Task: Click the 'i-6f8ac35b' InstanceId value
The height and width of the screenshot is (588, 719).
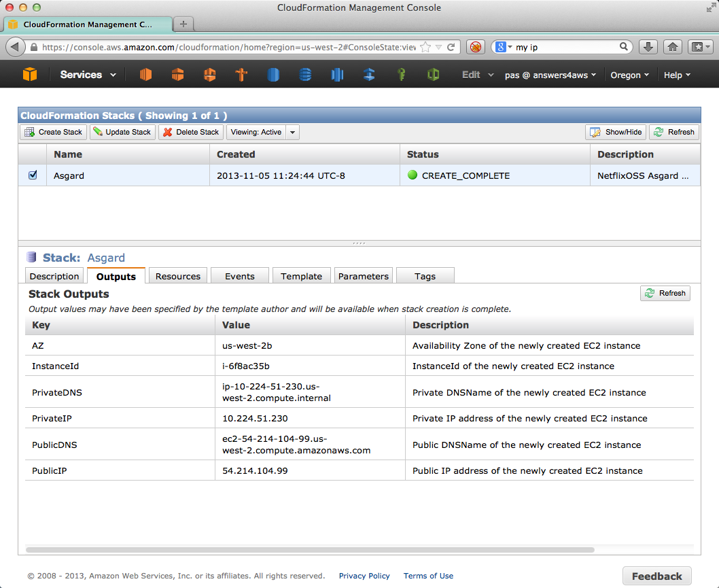Action: pyautogui.click(x=246, y=366)
